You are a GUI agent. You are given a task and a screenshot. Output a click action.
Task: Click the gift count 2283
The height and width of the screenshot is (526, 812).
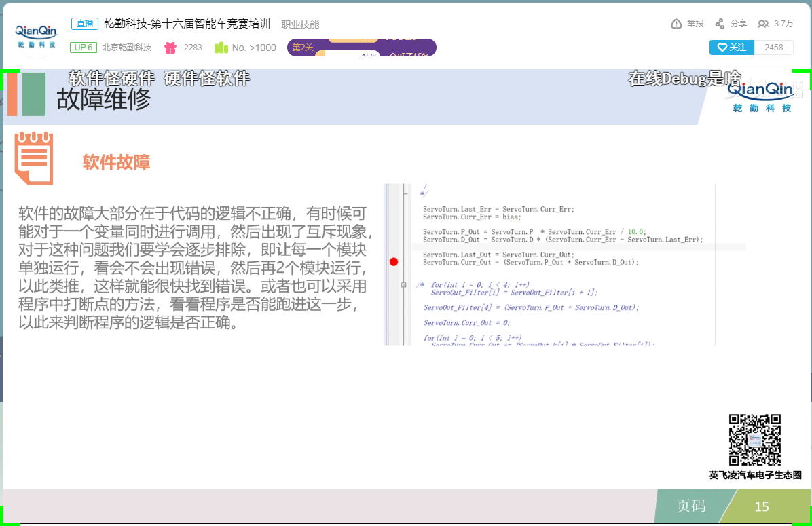pos(193,48)
